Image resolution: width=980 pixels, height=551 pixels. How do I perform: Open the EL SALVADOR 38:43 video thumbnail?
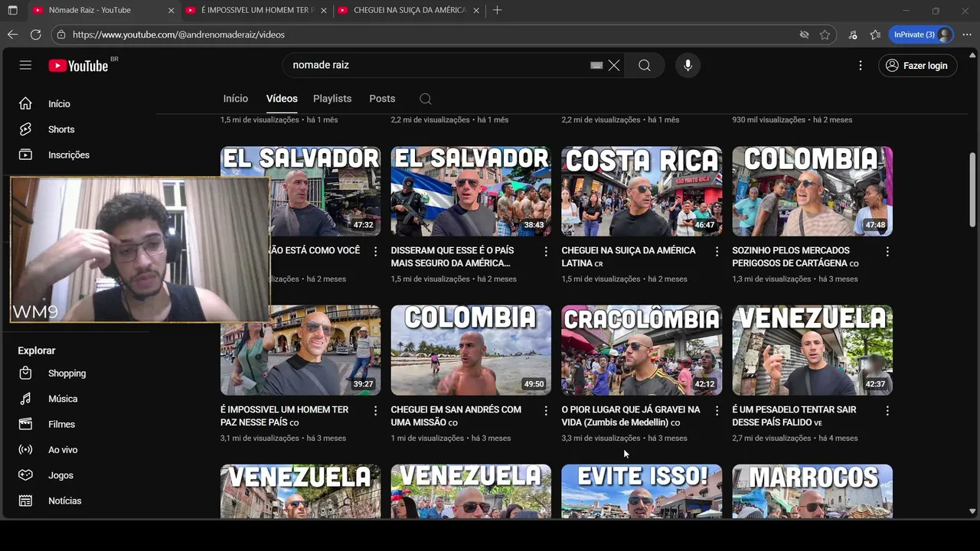pyautogui.click(x=471, y=191)
